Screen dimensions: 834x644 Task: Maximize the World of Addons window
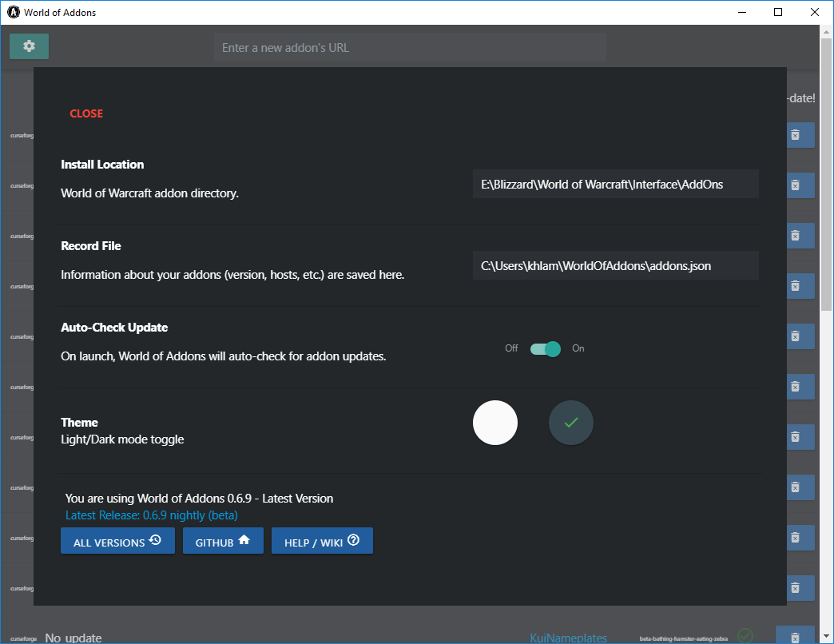tap(778, 12)
